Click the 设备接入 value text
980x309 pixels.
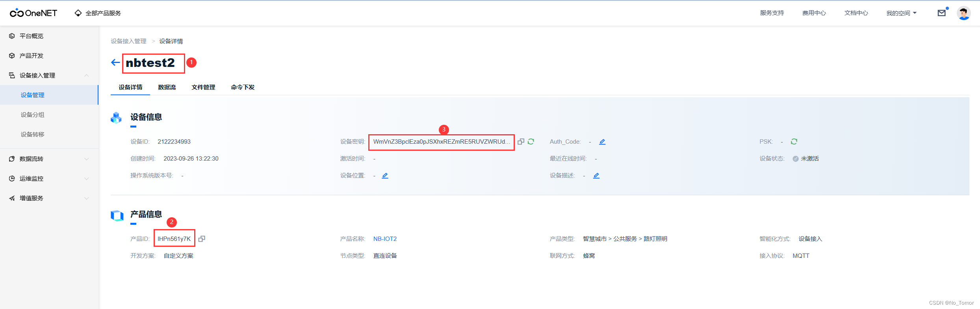810,239
